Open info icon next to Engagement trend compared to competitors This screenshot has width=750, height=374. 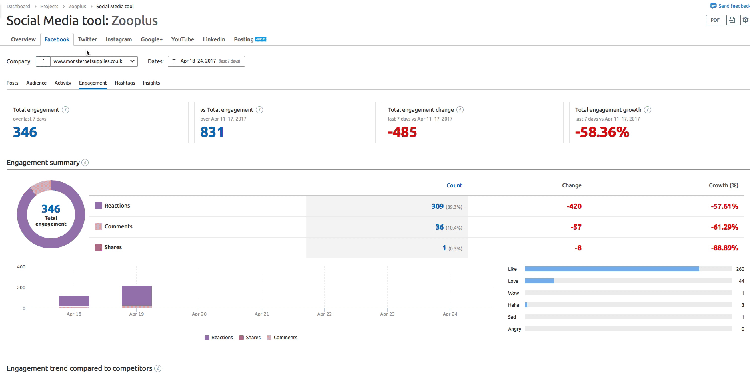tap(158, 368)
